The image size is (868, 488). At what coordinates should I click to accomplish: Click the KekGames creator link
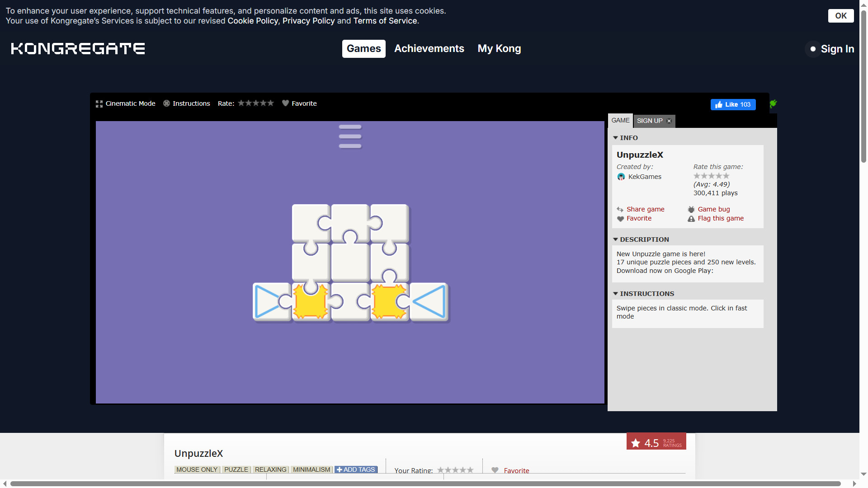click(645, 177)
